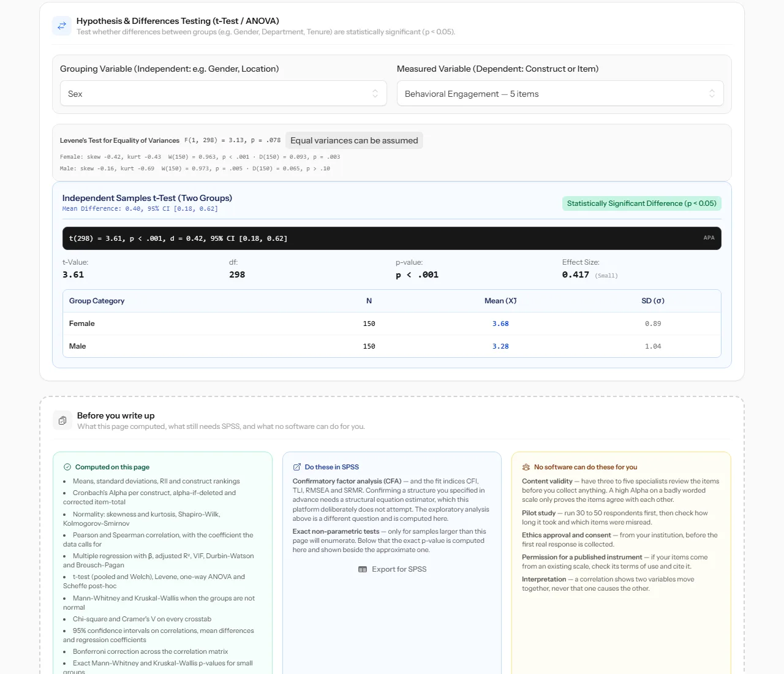Click the Statistically Significant Difference badge
This screenshot has width=784, height=674.
coord(642,203)
